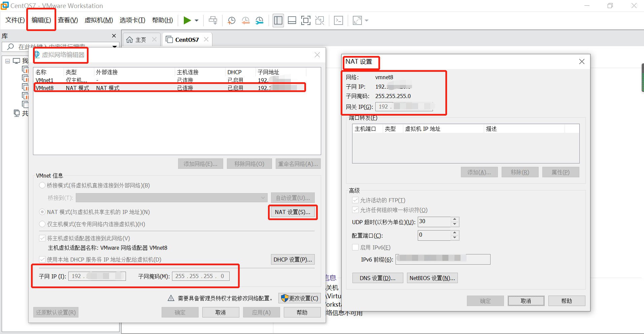The width and height of the screenshot is (644, 334).
Task: Select the bridged mode radio button
Action: [42, 185]
